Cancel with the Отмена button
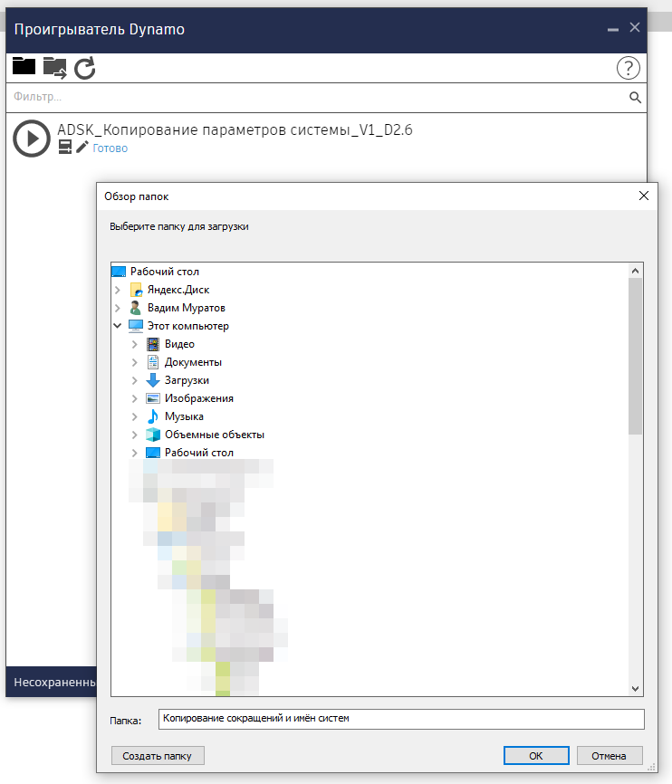 click(609, 756)
